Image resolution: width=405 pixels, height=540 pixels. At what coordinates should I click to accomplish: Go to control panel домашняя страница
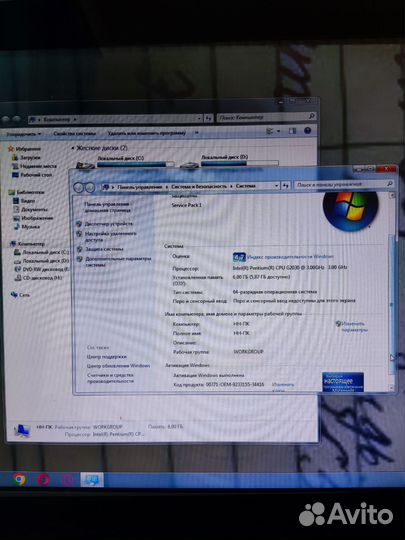pyautogui.click(x=107, y=207)
